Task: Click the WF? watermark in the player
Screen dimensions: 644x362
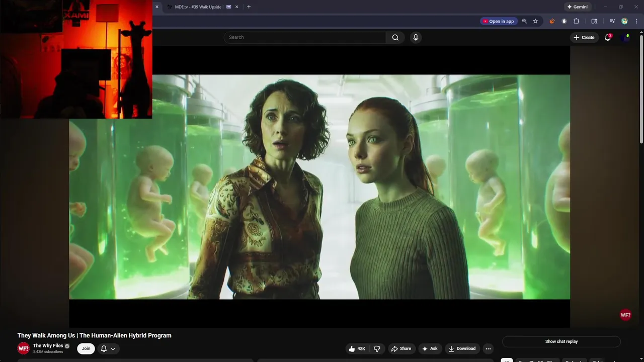Action: coord(625,315)
